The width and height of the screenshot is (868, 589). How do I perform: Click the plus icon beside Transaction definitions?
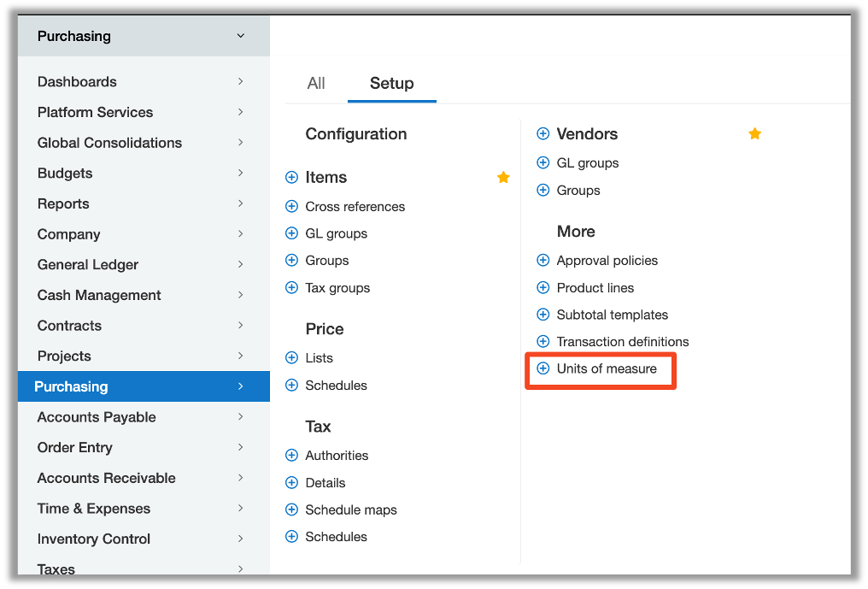point(542,342)
